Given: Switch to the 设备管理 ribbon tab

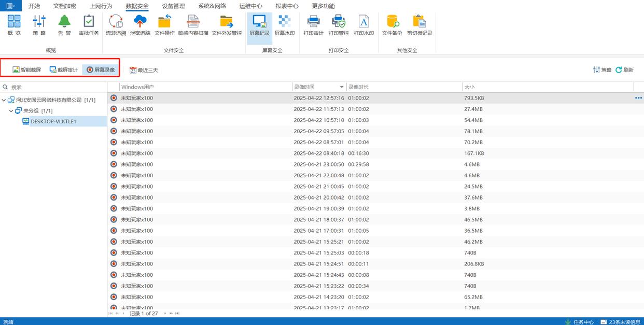Looking at the screenshot, I should coord(173,6).
